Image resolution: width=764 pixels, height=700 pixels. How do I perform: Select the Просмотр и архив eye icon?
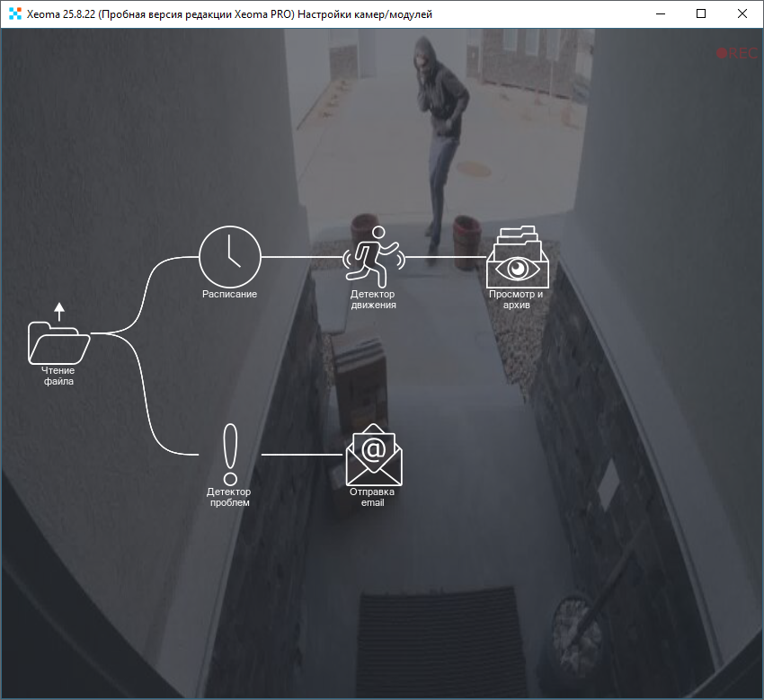(517, 260)
